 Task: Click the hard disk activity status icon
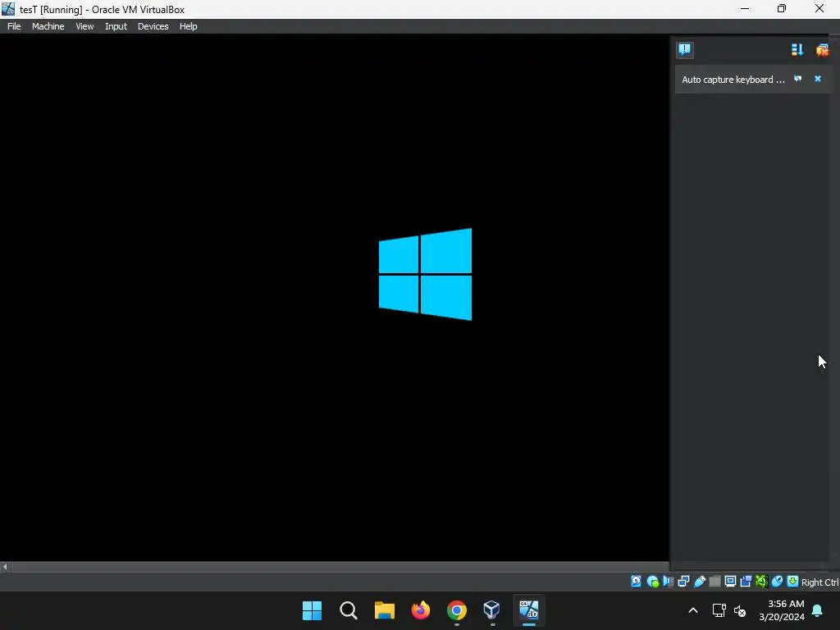[636, 582]
